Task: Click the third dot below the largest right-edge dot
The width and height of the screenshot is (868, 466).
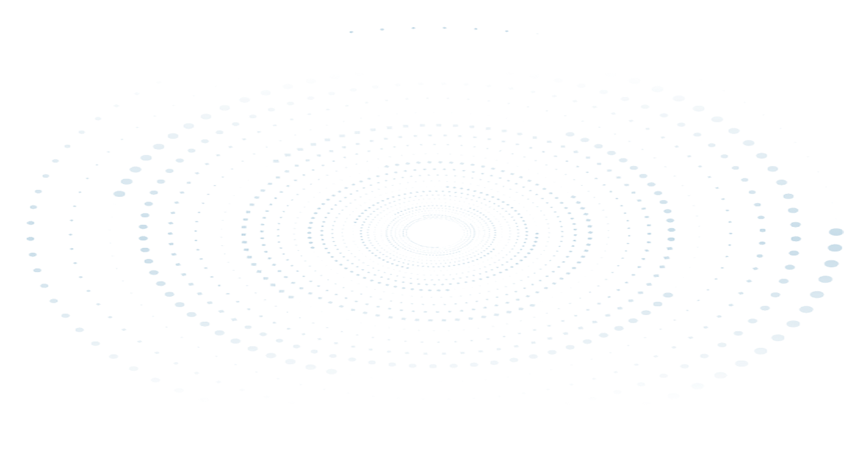Action: [x=825, y=279]
